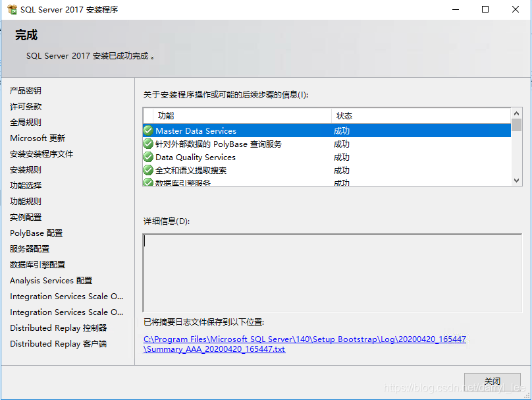Click green check icon beside 全文和语义提取搜索
This screenshot has width=532, height=400.
pos(148,170)
